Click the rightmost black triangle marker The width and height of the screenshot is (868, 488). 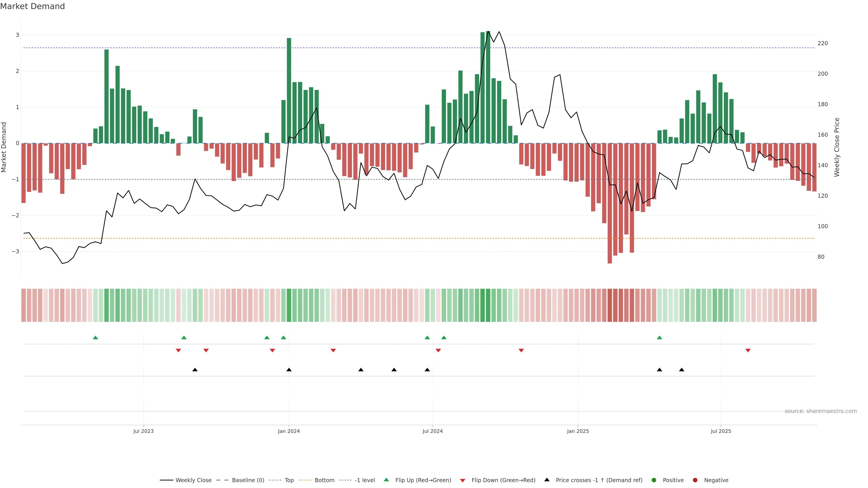[682, 370]
